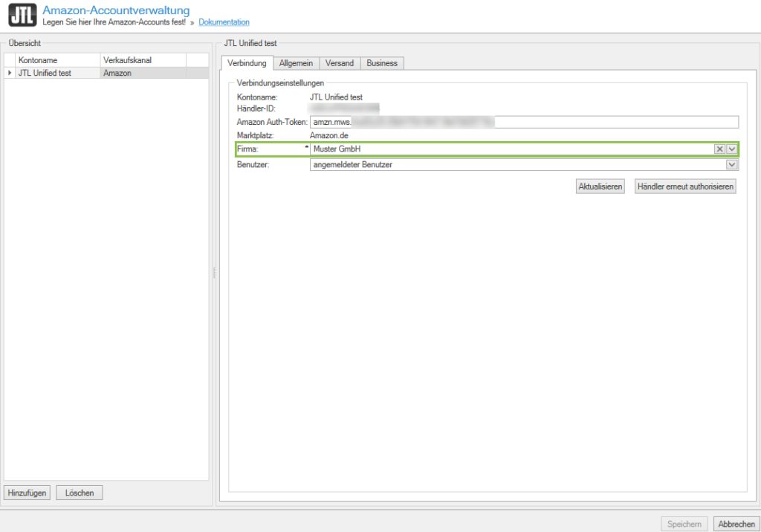Click the row selector arrow beside JTL Unified test
This screenshot has height=532, width=761.
click(10, 73)
